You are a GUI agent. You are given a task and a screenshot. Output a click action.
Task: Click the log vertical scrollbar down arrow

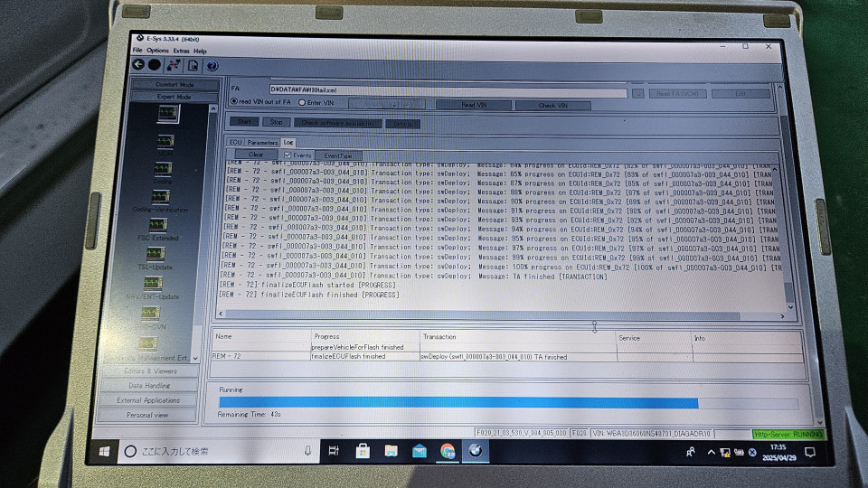click(790, 307)
